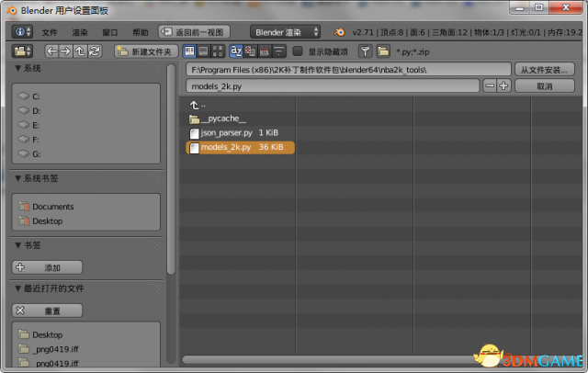Open the first _png0419.iff recent entry
This screenshot has width=588, height=373.
(x=85, y=349)
